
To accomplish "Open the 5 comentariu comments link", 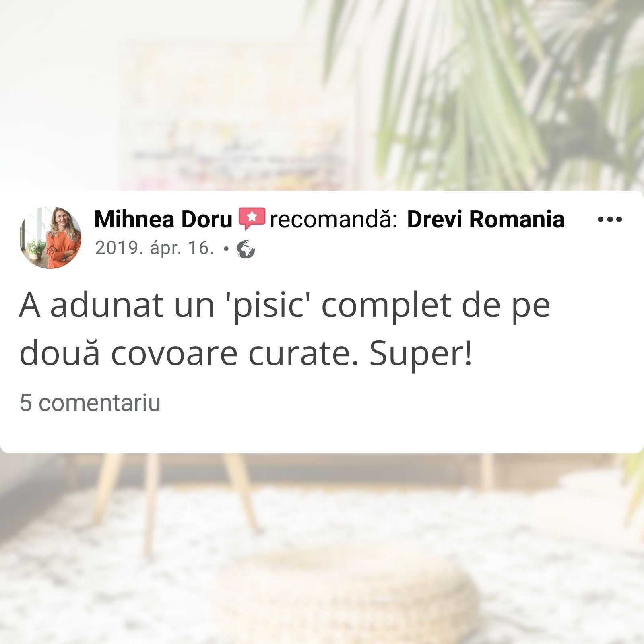I will (90, 402).
